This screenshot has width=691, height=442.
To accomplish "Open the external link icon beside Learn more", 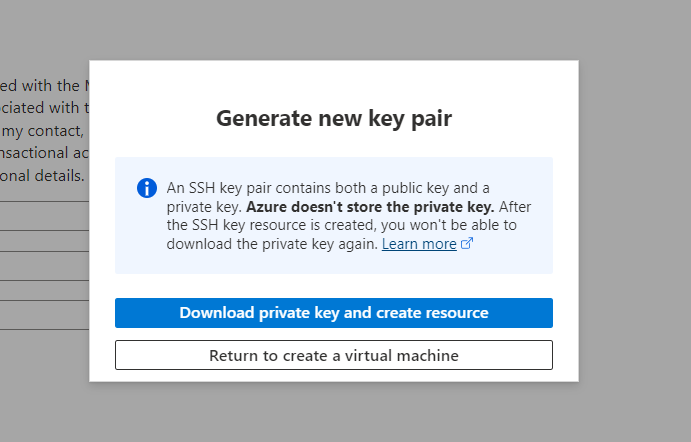I will click(x=467, y=243).
